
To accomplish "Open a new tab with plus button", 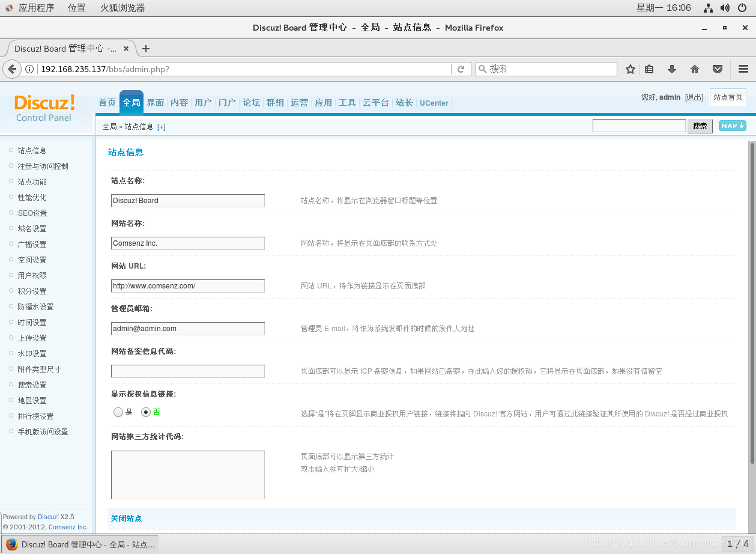I will [x=145, y=49].
